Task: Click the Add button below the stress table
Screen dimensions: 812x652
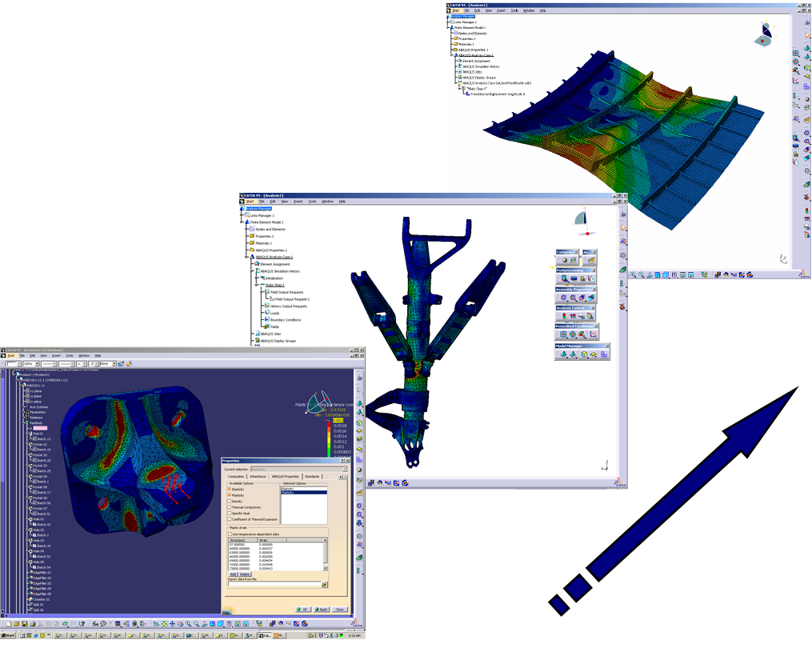Action: [233, 574]
